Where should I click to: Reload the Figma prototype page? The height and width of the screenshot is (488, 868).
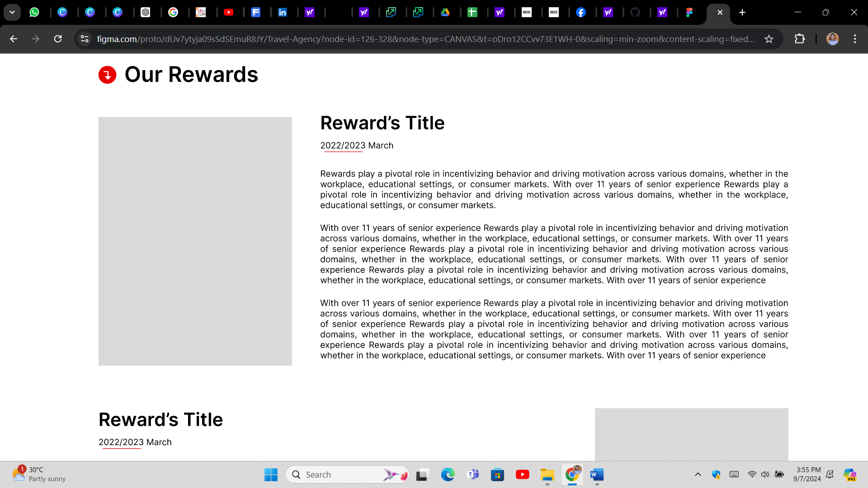58,39
